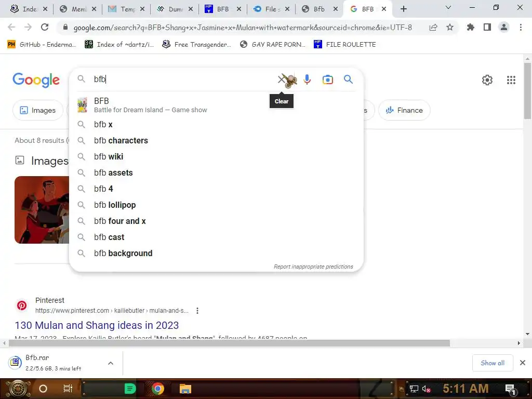Go back with the browser back arrow
Image resolution: width=532 pixels, height=399 pixels.
pos(11,27)
